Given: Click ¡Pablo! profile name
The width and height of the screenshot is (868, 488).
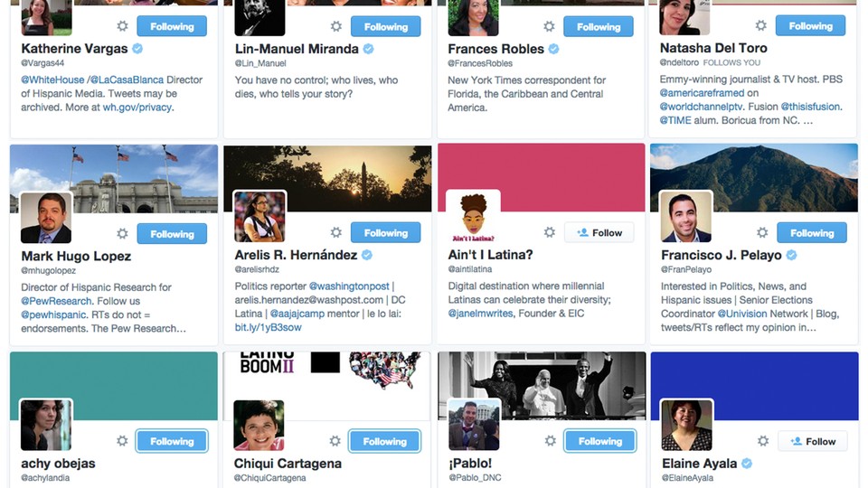Looking at the screenshot, I should coord(470,463).
